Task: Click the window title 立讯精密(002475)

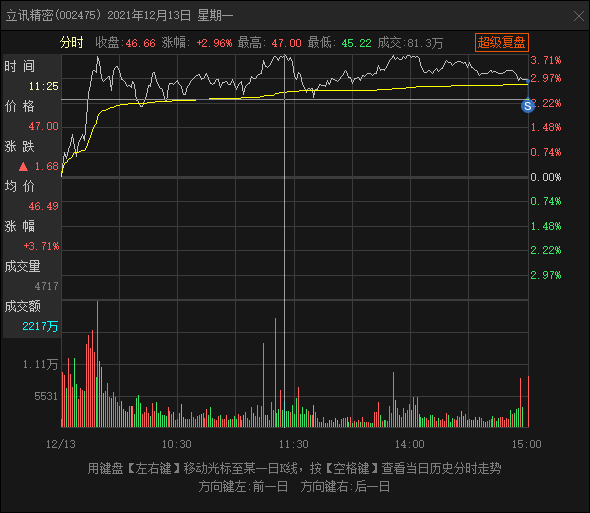Action: 54,15
